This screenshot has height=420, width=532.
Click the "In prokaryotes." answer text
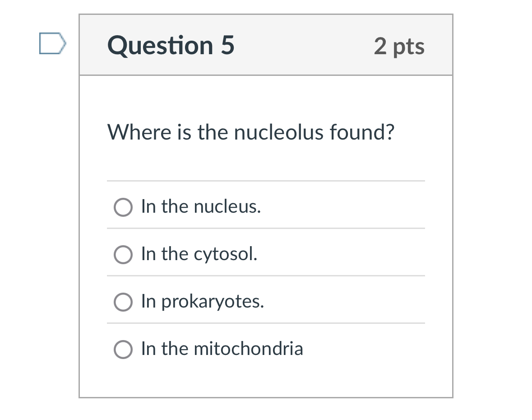(203, 302)
